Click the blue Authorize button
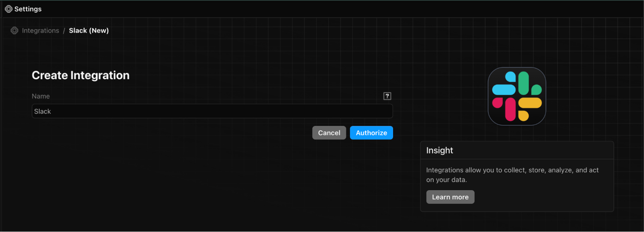 click(371, 133)
